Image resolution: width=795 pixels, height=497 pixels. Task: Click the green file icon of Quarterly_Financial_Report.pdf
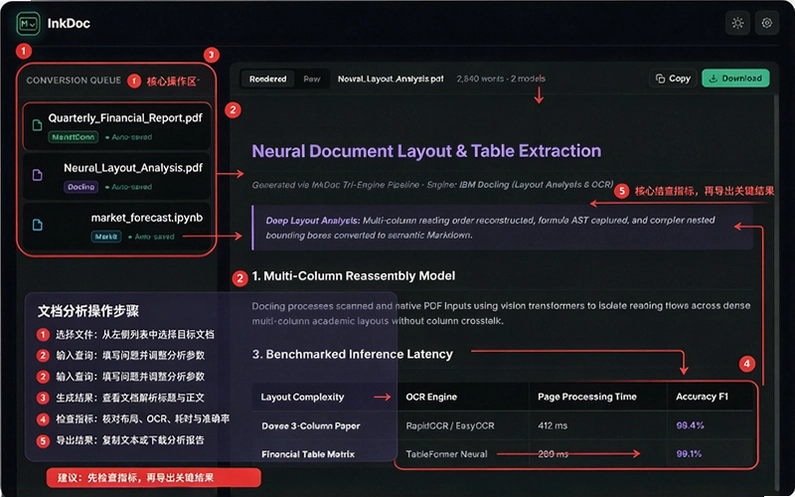tap(37, 125)
